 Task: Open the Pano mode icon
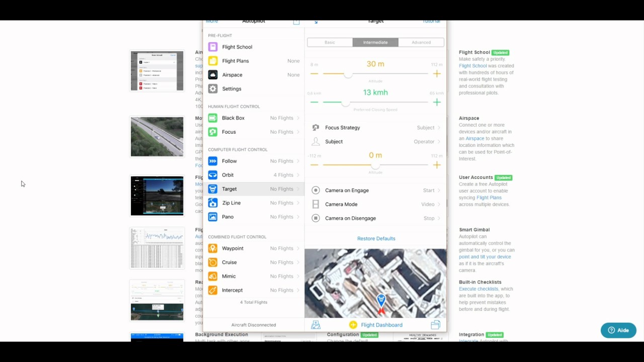[x=213, y=217]
